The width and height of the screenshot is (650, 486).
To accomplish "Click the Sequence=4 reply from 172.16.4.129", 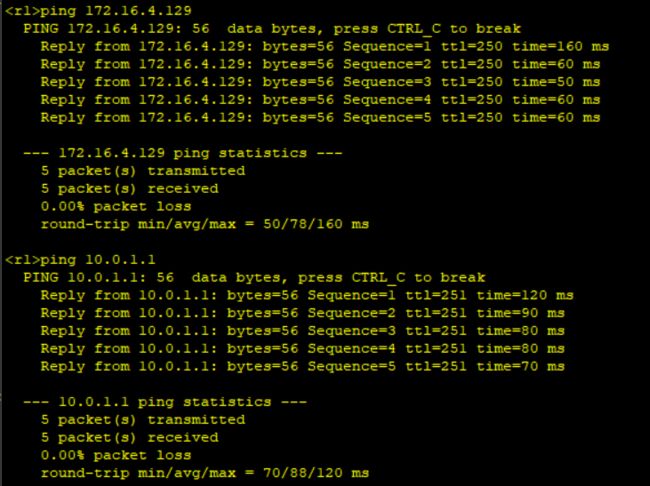I will coord(320,100).
